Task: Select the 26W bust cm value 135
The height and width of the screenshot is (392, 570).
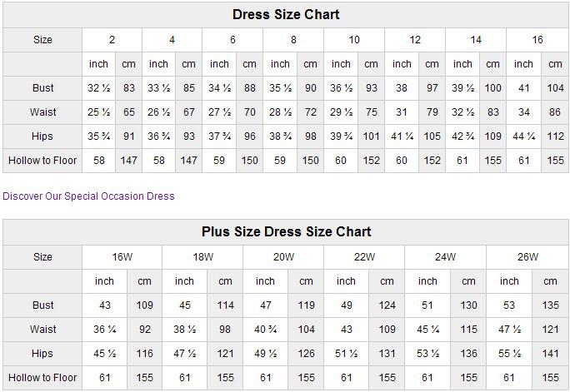Action: (x=550, y=305)
